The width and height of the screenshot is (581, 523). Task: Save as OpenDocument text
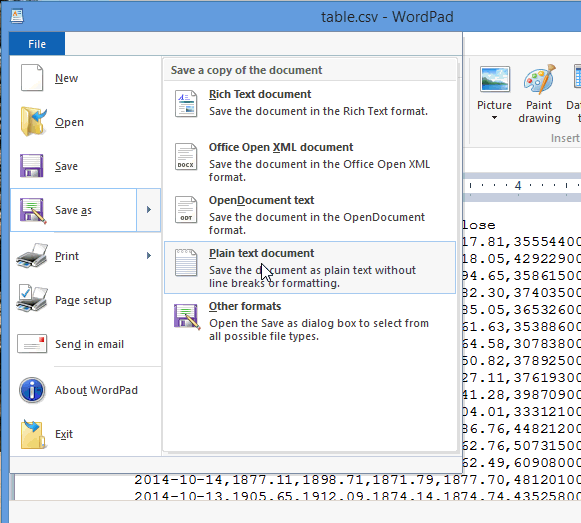pyautogui.click(x=310, y=215)
